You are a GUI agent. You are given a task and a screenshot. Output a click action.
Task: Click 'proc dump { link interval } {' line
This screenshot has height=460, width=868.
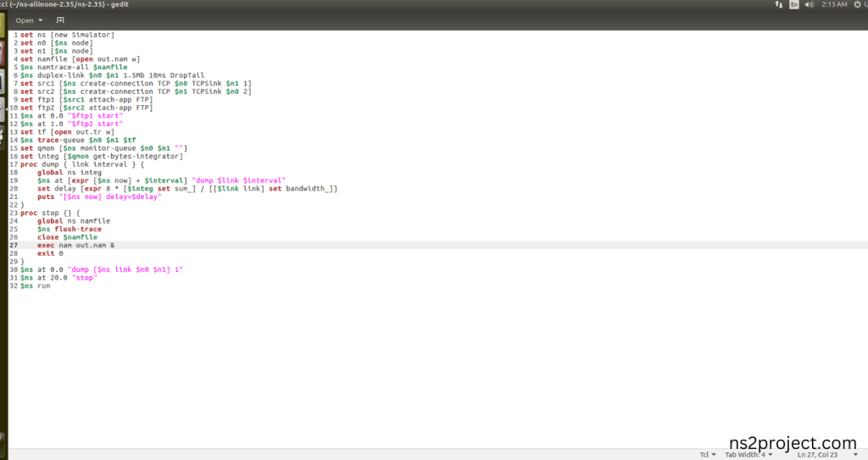pyautogui.click(x=82, y=164)
